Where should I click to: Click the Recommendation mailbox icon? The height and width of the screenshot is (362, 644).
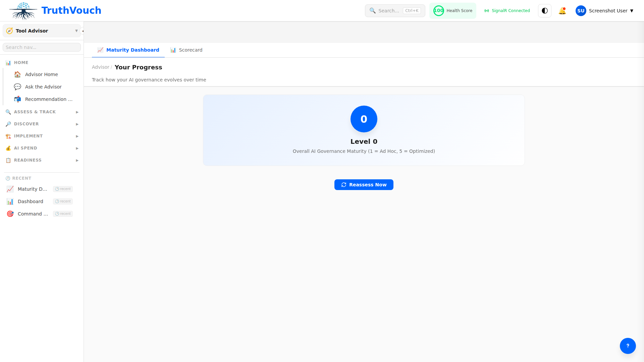click(x=17, y=99)
